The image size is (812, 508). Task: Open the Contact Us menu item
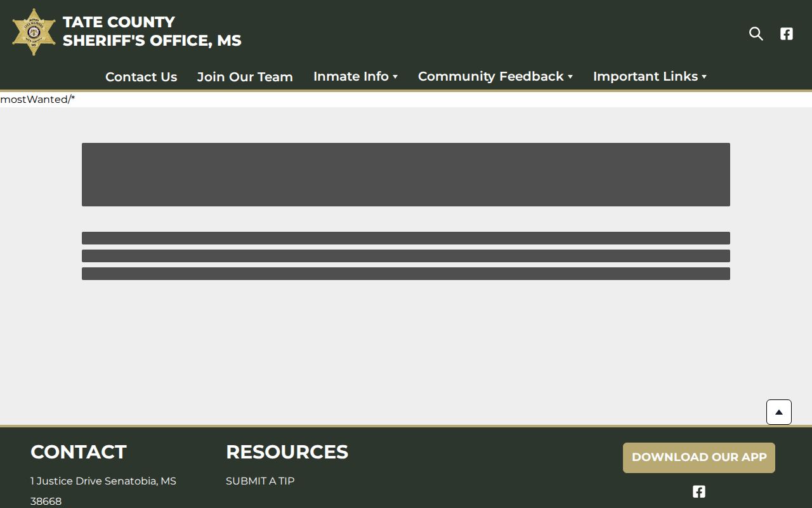coord(141,77)
